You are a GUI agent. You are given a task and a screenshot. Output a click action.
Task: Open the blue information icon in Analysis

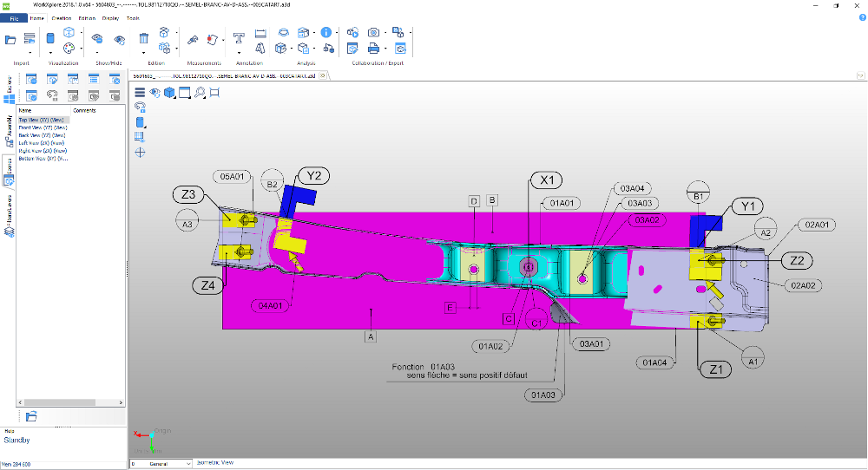coord(326,33)
